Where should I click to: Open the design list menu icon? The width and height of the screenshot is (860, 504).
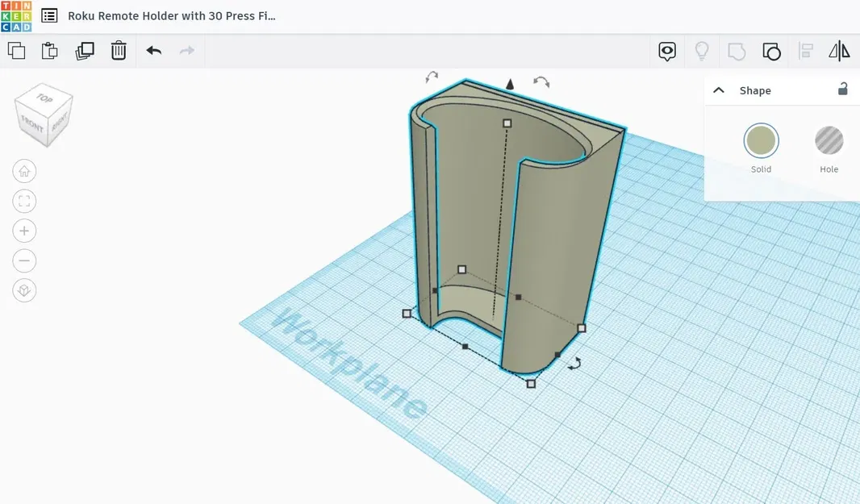(49, 16)
